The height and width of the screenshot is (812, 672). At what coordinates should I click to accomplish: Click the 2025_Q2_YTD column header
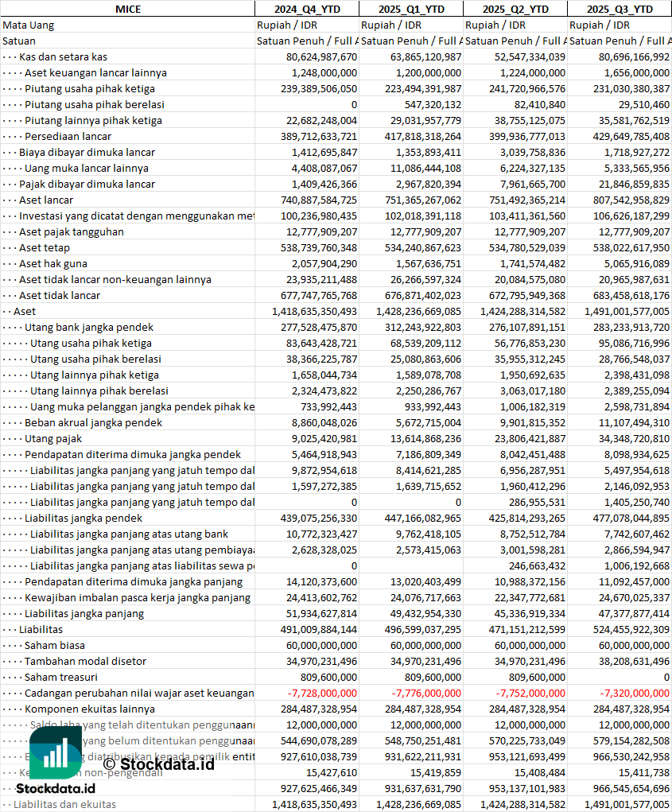(515, 9)
